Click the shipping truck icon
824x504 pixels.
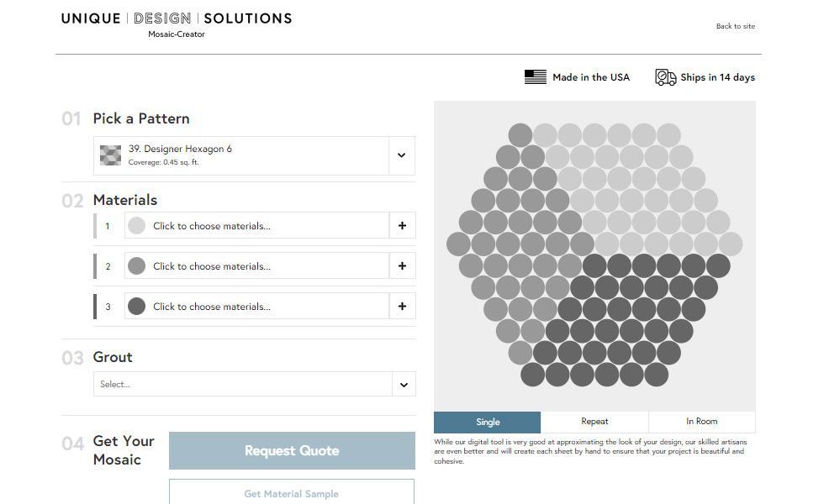click(x=665, y=77)
